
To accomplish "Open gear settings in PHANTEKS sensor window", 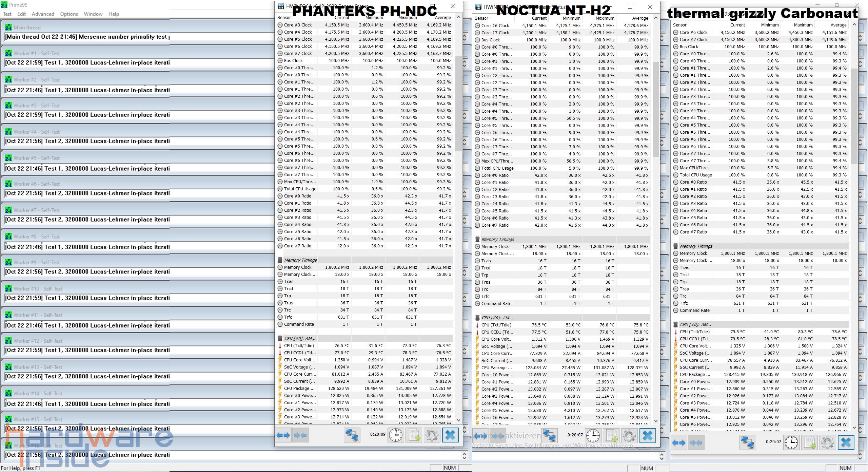I will 432,435.
